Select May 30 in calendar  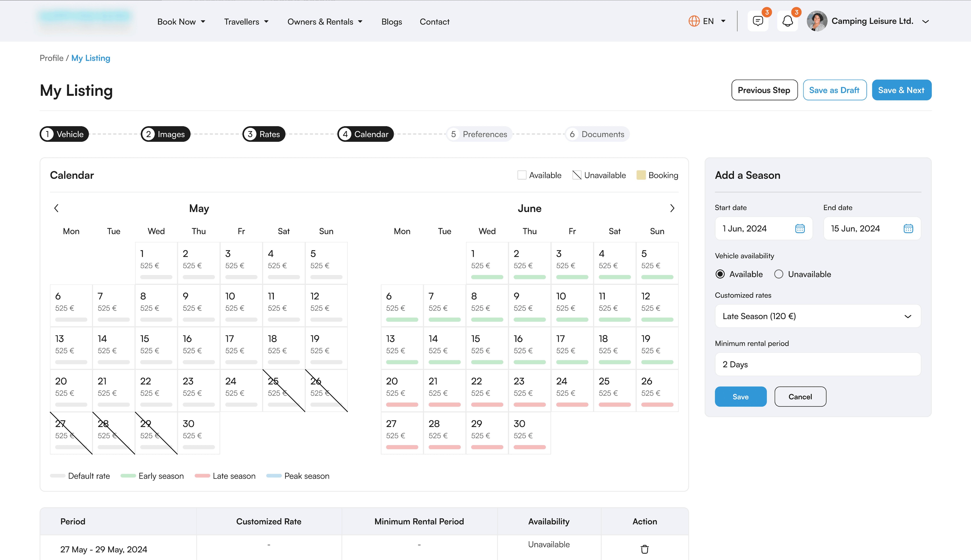[199, 433]
